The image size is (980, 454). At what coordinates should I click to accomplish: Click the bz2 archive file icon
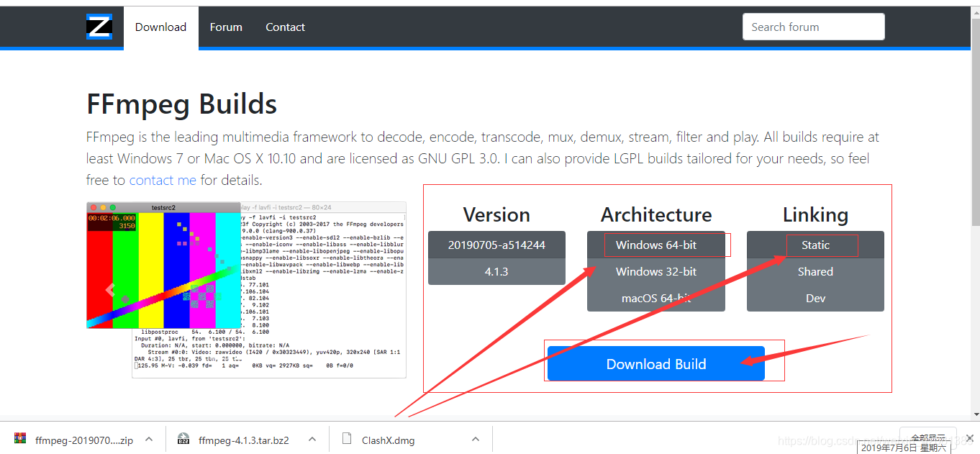(183, 439)
